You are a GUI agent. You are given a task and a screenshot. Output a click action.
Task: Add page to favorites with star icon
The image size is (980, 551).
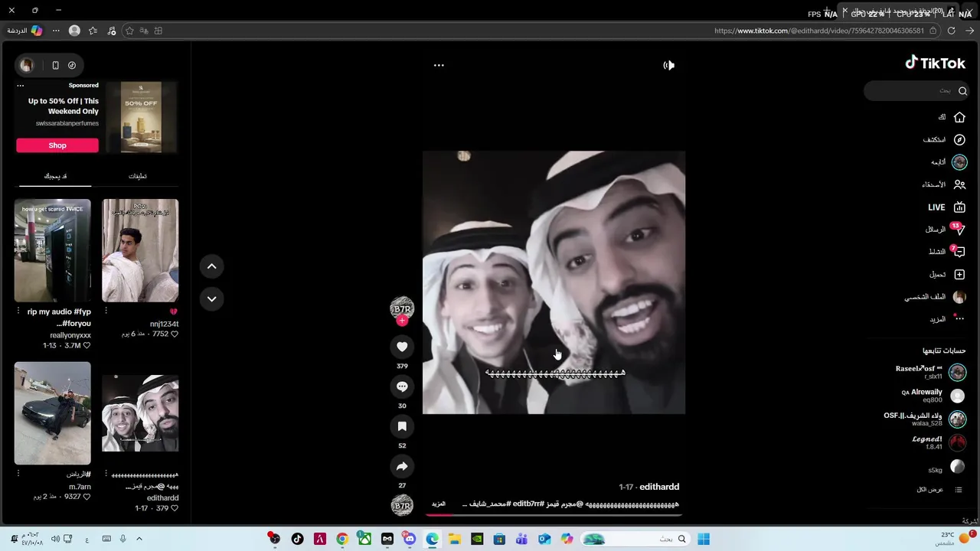[129, 31]
